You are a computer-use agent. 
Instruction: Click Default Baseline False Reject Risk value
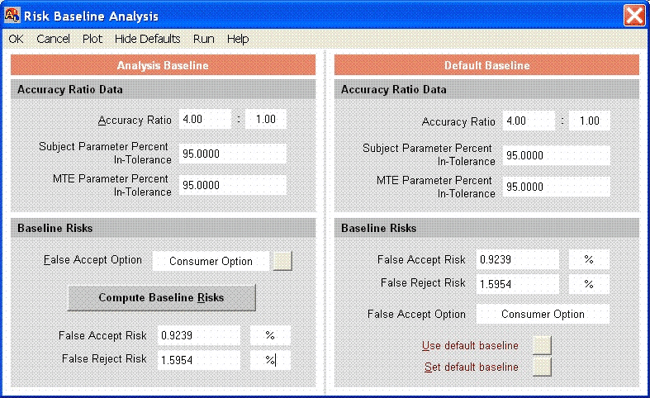click(517, 284)
